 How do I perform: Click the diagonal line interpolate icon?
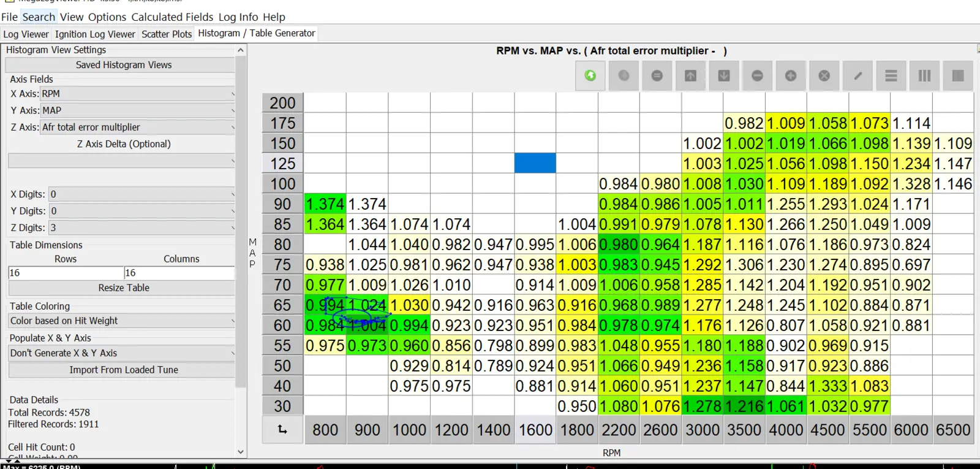point(858,75)
